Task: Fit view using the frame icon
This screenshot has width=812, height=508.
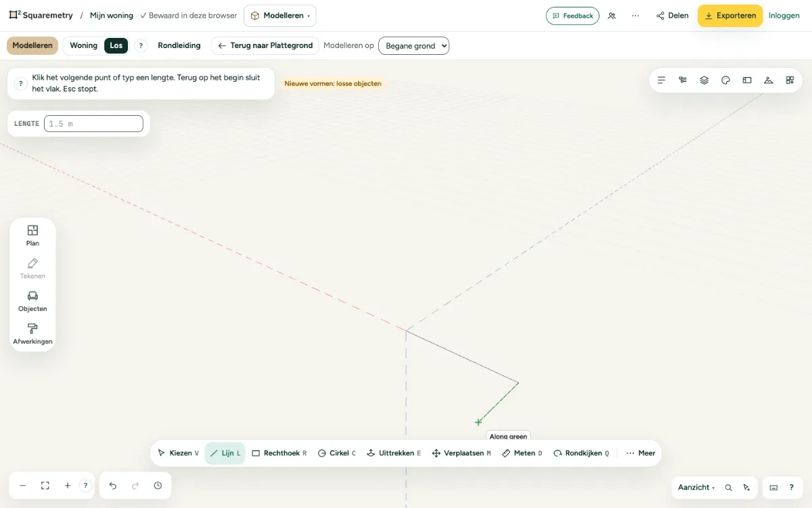Action: coord(45,486)
